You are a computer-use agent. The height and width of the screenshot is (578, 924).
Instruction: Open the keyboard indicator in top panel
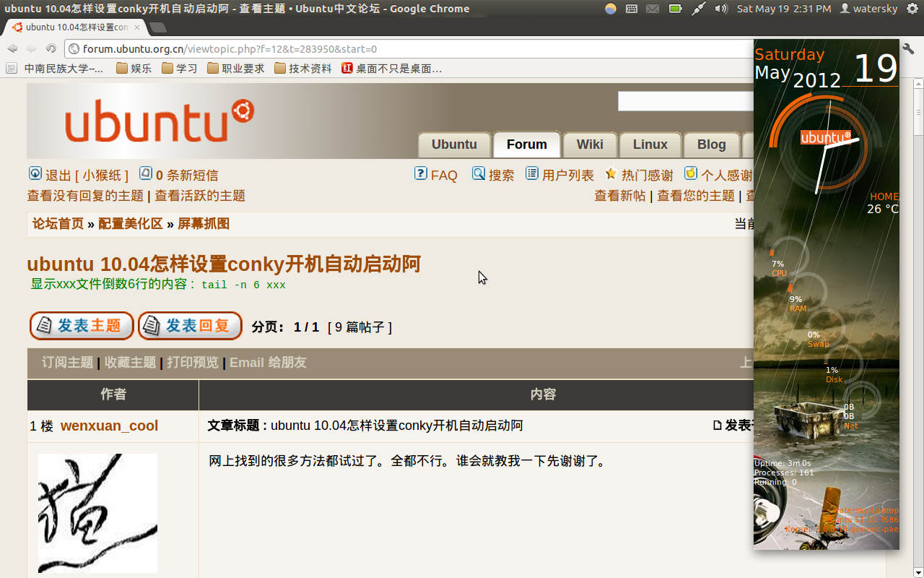click(x=632, y=9)
